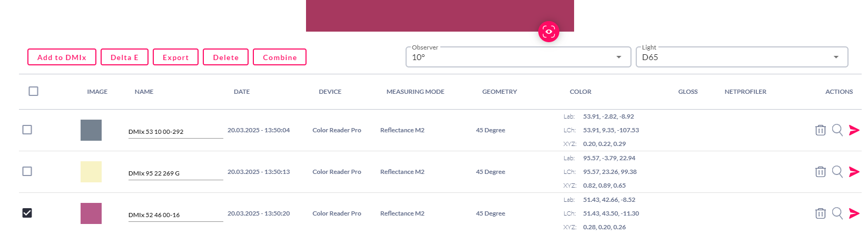Click the Delta E button
Image resolution: width=868 pixels, height=234 pixels.
point(124,57)
